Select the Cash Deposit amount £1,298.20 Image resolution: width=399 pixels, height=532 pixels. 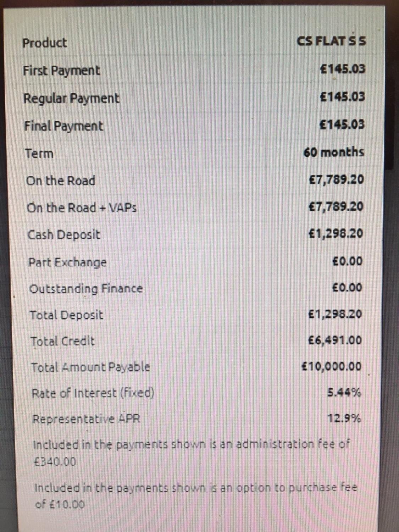click(336, 234)
